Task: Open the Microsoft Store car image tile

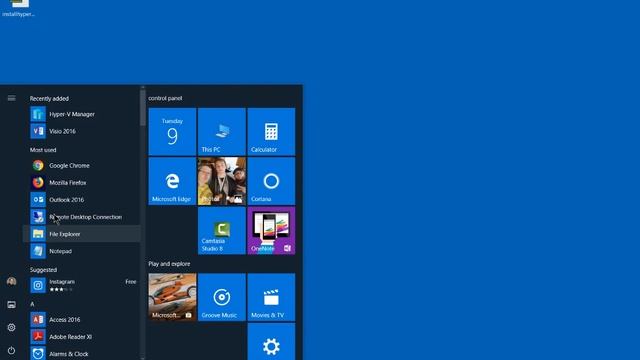Action: [x=172, y=297]
